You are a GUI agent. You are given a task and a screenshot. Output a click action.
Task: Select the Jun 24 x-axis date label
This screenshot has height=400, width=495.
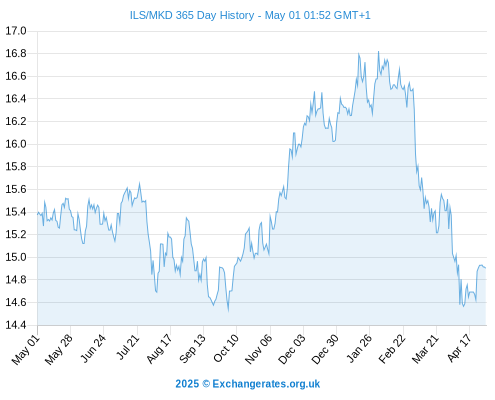coord(93,349)
